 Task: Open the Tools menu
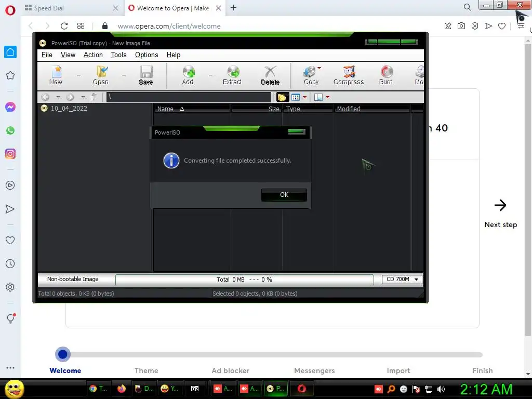[x=119, y=55]
